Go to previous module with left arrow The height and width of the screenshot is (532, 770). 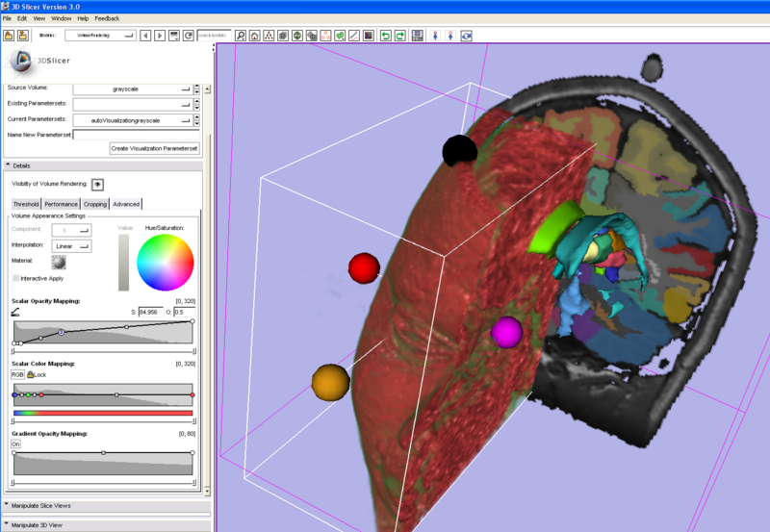pos(145,36)
